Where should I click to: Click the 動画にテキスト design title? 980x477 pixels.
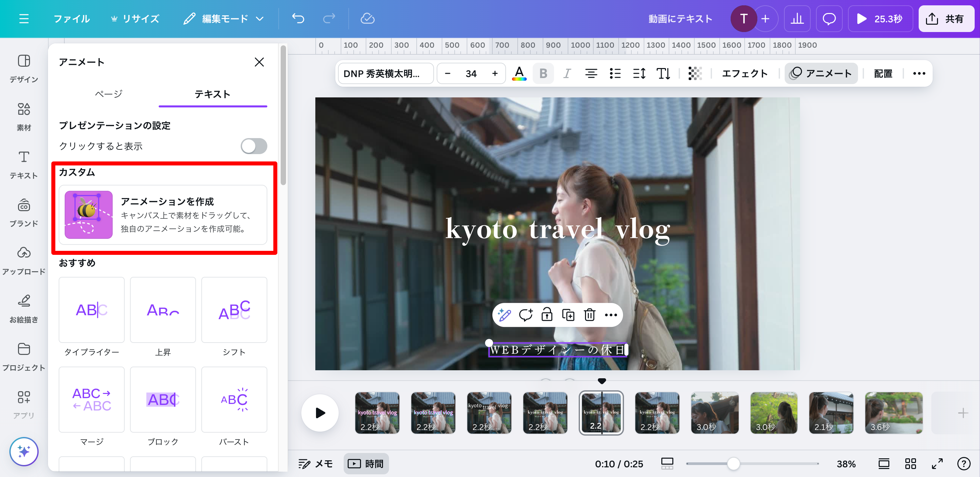(x=680, y=19)
